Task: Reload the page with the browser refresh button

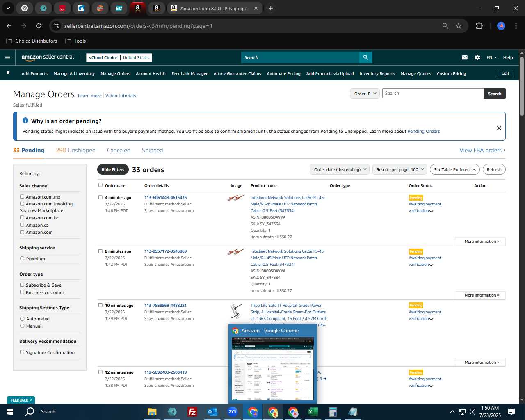Action: [x=39, y=26]
